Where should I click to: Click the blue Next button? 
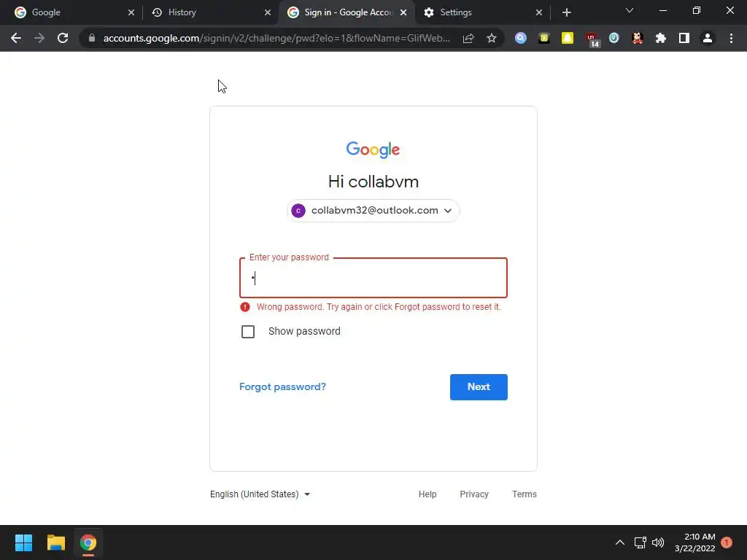[479, 386]
